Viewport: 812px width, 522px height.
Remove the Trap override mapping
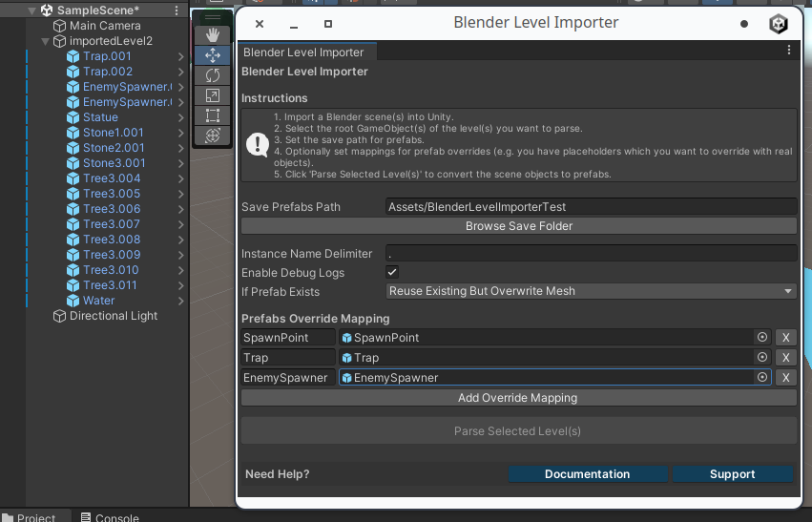click(785, 357)
